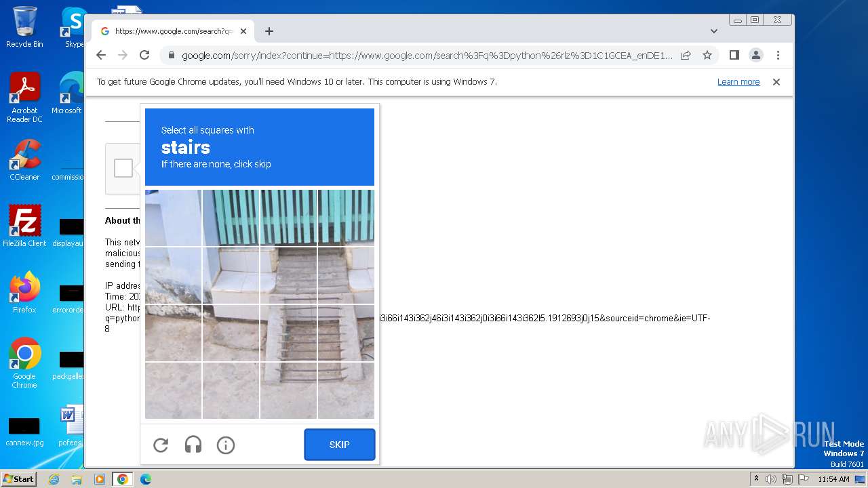
Task: Open the Chrome profile avatar icon
Action: (755, 56)
